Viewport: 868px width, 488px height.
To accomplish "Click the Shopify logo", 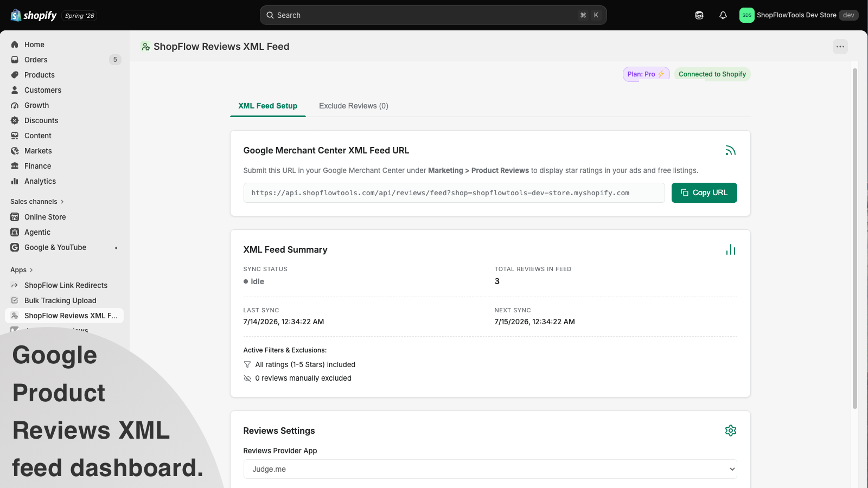I will pos(34,15).
